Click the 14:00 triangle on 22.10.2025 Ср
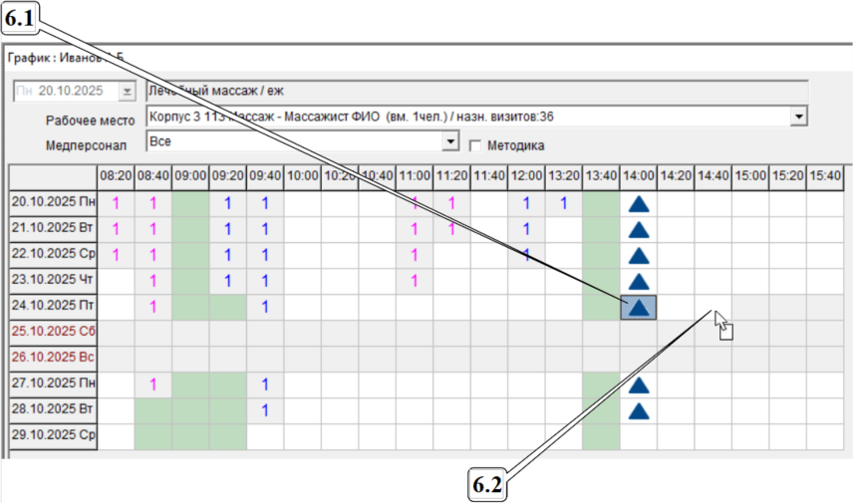Viewport: 855px width, 504px height. pyautogui.click(x=639, y=256)
